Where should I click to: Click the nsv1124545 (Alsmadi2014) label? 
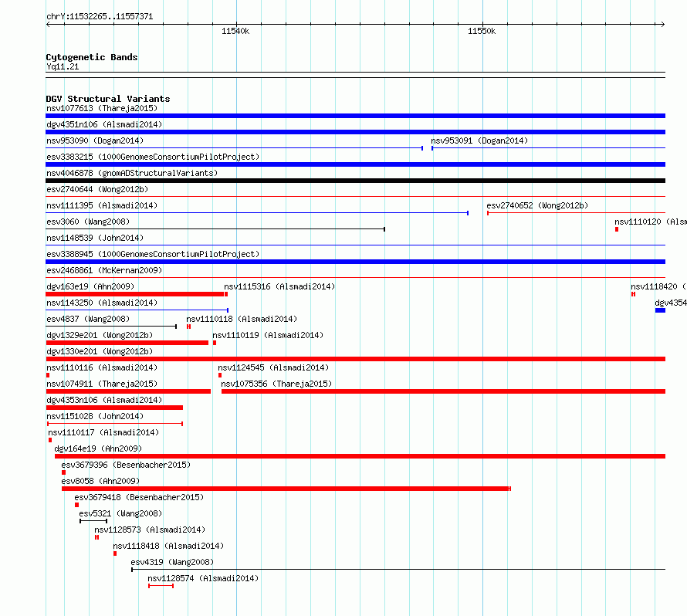click(x=273, y=367)
